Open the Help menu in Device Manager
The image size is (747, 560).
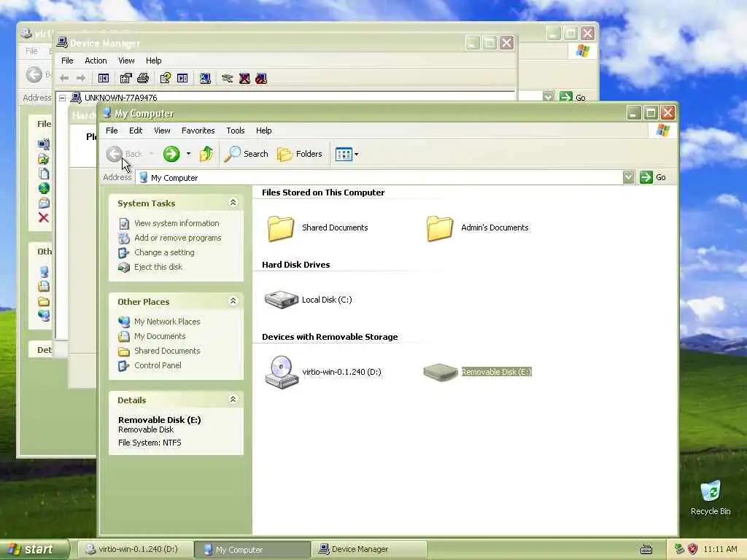coord(153,61)
